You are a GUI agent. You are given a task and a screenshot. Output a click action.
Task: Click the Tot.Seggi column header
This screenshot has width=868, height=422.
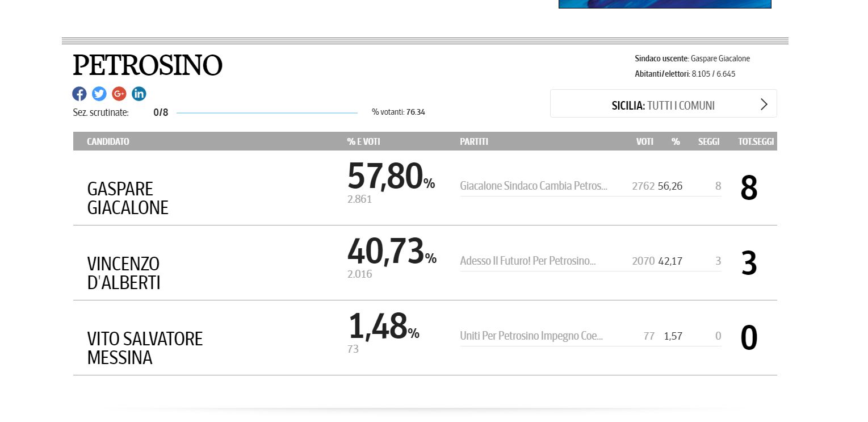756,141
